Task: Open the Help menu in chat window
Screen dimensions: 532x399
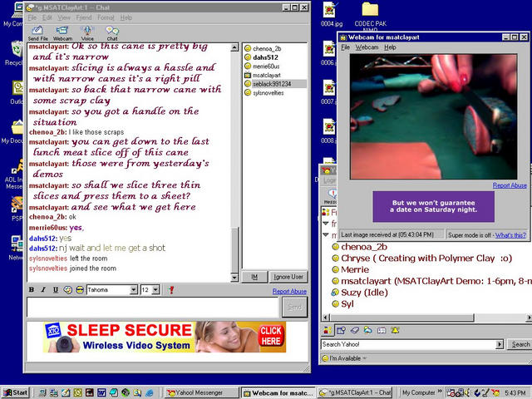Action: 126,17
